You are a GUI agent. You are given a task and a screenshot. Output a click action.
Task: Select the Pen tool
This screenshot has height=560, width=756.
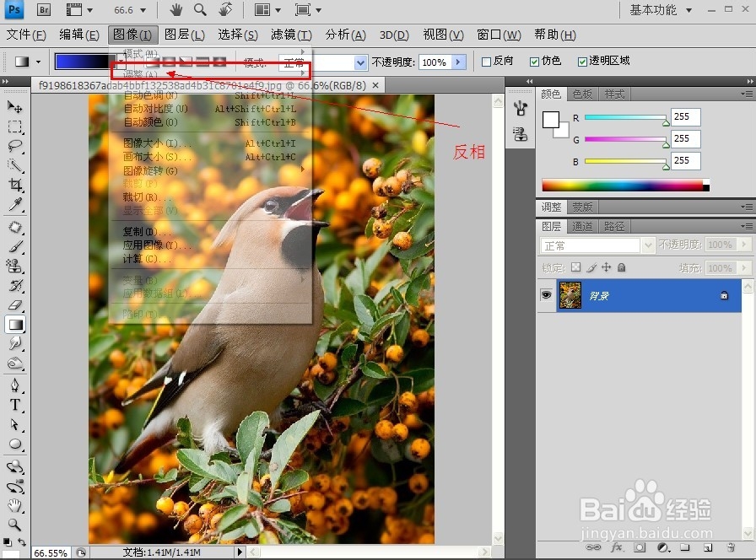click(15, 385)
